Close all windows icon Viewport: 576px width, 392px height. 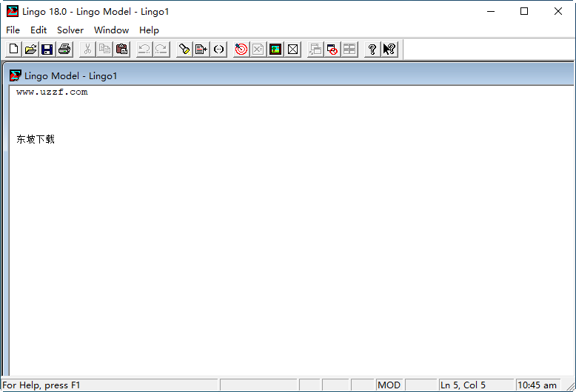click(x=332, y=49)
